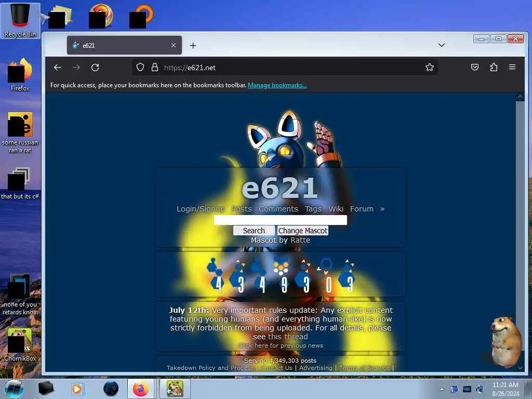Open the Extensions puzzle icon
This screenshot has width=532, height=399.
click(494, 67)
